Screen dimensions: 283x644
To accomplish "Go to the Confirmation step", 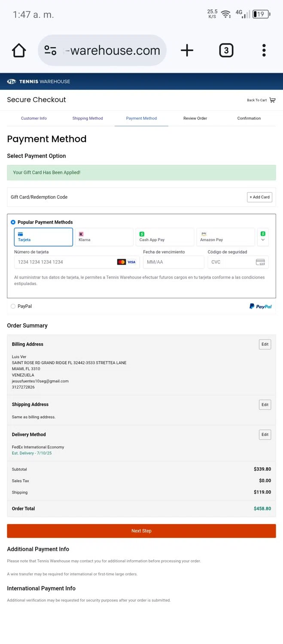I will click(x=249, y=118).
